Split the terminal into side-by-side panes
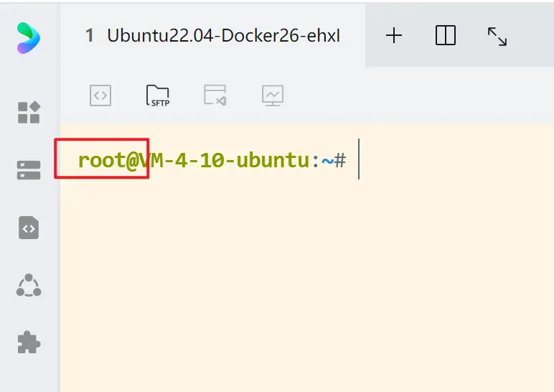The width and height of the screenshot is (554, 392). coord(446,36)
